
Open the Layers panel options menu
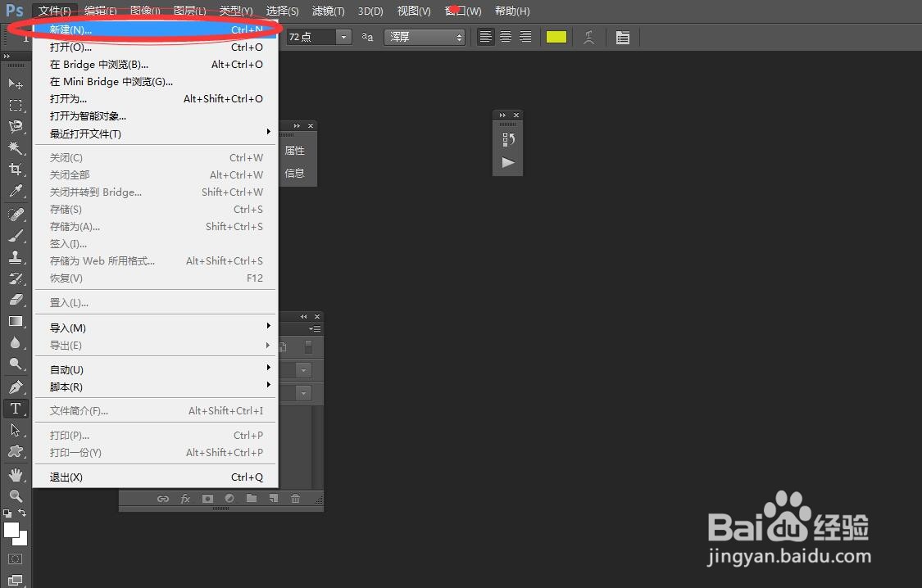315,329
